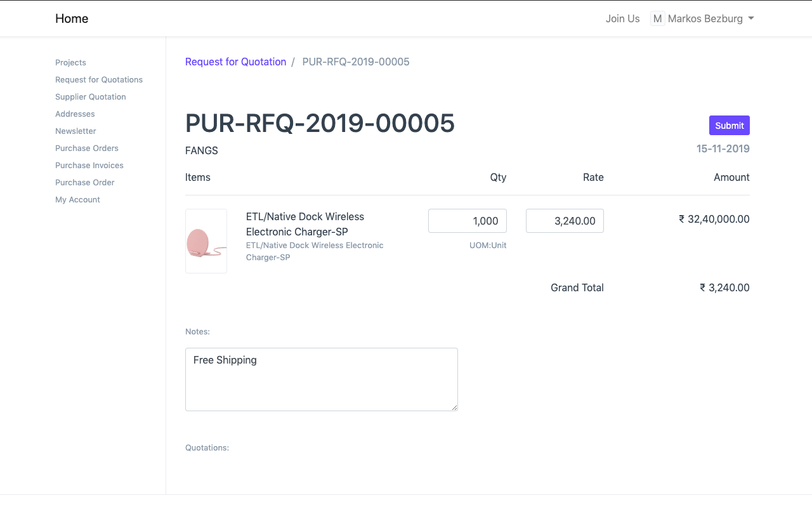Click the ETL/Native Dock Wireless Charger item name
The image size is (812, 507).
[x=305, y=224]
